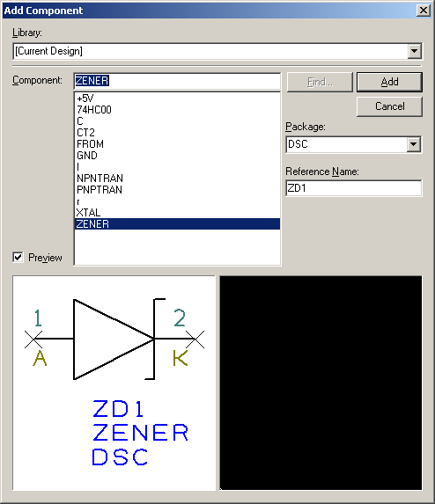The height and width of the screenshot is (504, 435).
Task: Uncheck the Preview checkbox
Action: click(x=18, y=257)
